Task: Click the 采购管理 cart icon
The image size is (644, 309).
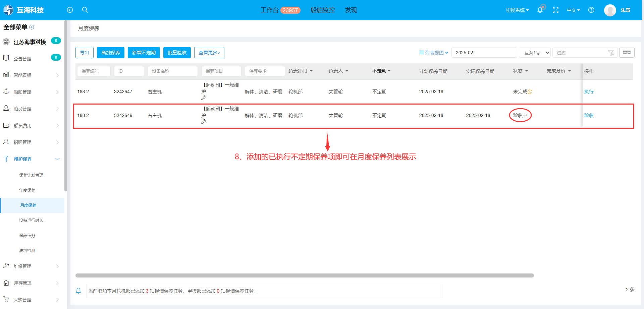Action: pos(6,299)
